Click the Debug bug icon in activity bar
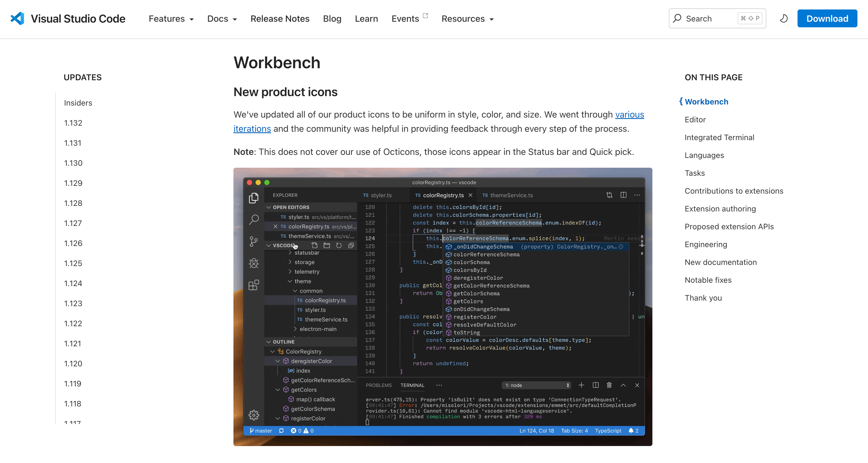The width and height of the screenshot is (868, 463). [254, 263]
